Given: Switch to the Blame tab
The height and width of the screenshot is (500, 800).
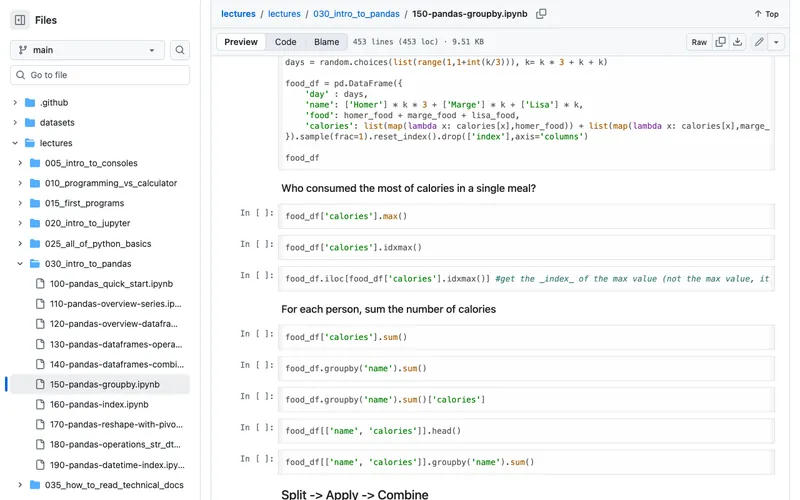Looking at the screenshot, I should [326, 42].
